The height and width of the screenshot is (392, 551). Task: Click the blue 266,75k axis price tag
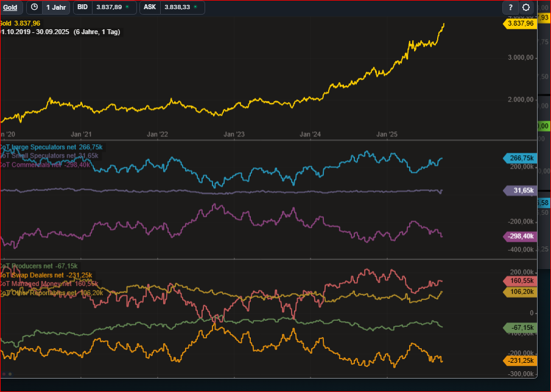coord(519,158)
